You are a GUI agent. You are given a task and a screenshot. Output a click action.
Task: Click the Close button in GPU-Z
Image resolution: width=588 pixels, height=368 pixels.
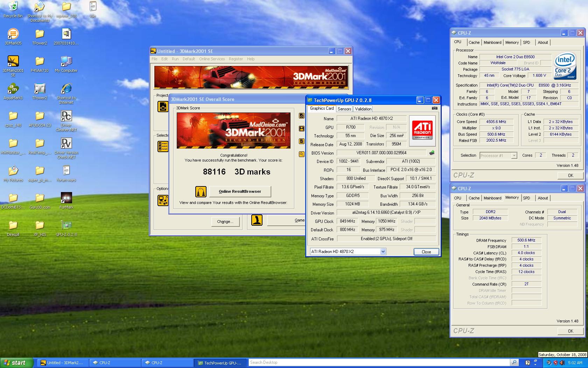pos(426,252)
